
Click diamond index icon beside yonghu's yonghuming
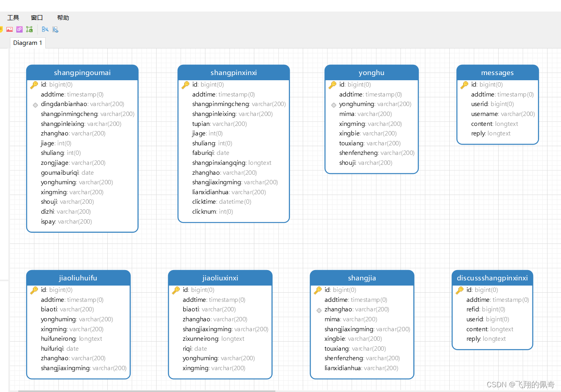pyautogui.click(x=334, y=105)
